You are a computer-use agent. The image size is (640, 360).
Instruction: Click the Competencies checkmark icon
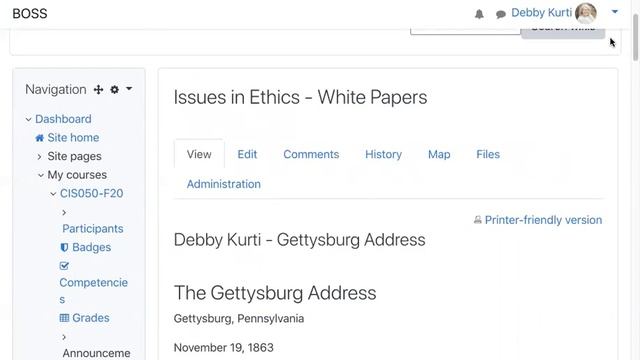coord(64,266)
